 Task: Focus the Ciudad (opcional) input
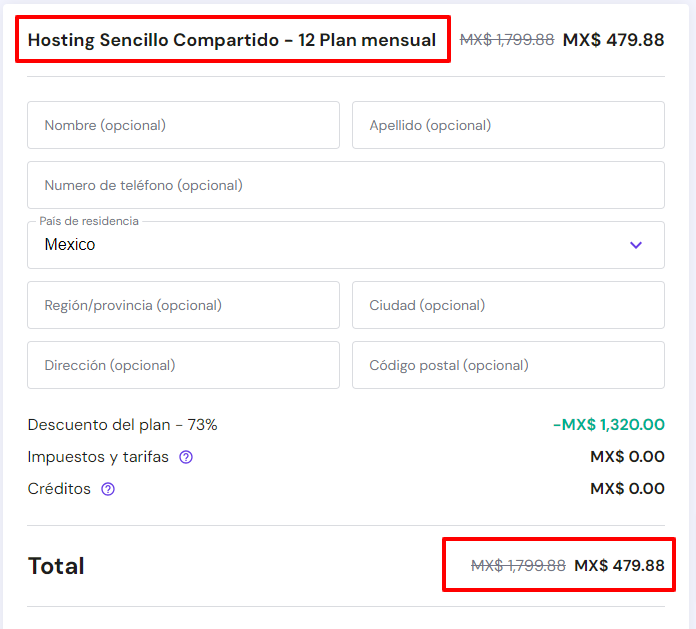tap(508, 305)
